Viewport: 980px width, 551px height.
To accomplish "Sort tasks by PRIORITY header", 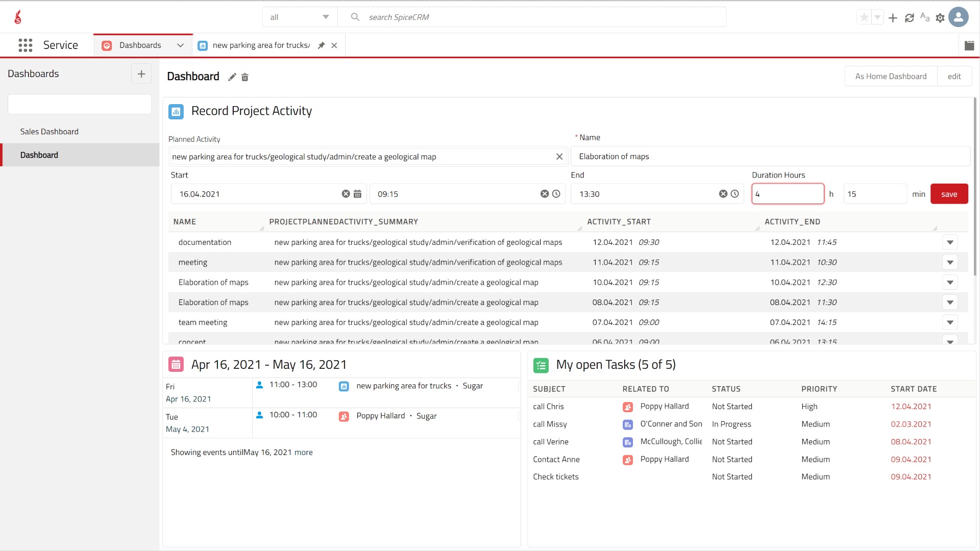I will (x=819, y=389).
